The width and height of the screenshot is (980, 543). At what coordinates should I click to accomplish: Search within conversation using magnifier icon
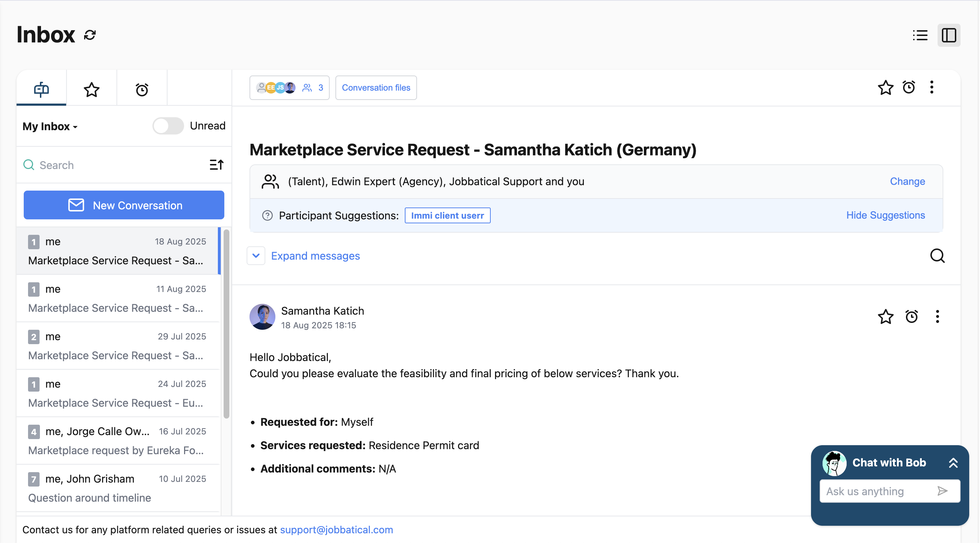937,256
